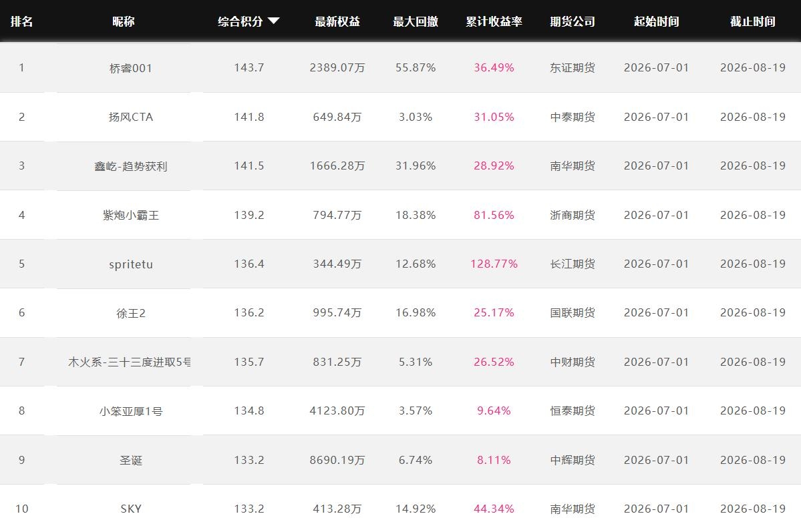The image size is (801, 532).
Task: Open 紫炮小霸王 trader entry
Action: click(x=131, y=215)
